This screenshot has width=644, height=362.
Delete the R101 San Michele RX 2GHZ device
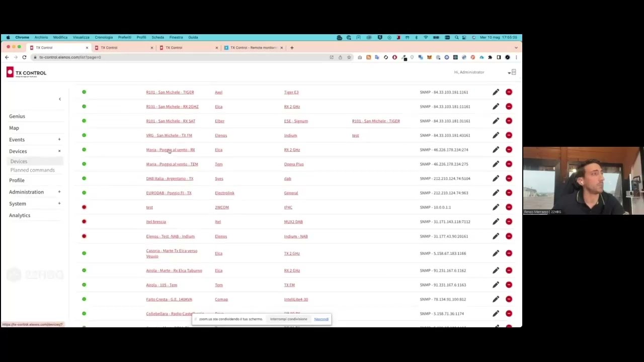pyautogui.click(x=509, y=107)
